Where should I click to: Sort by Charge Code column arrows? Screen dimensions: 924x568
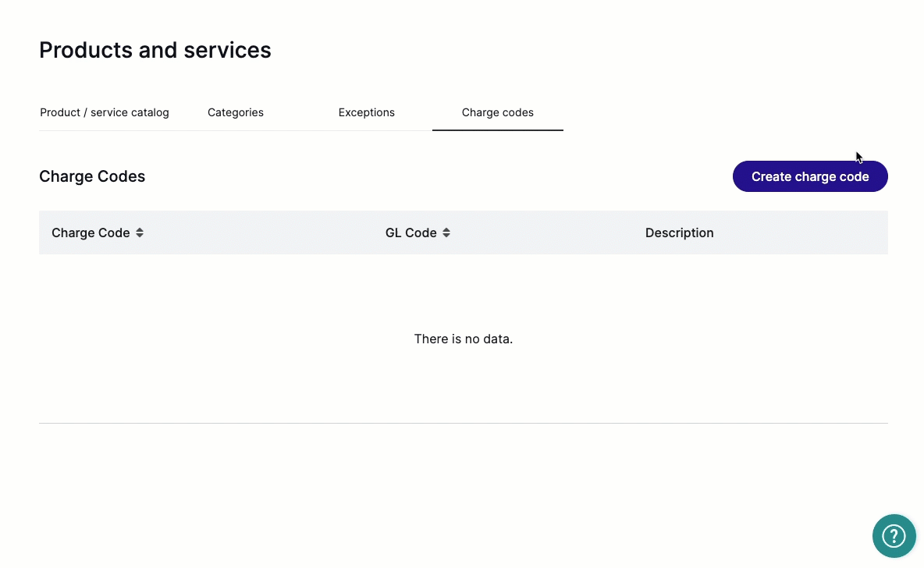point(140,233)
